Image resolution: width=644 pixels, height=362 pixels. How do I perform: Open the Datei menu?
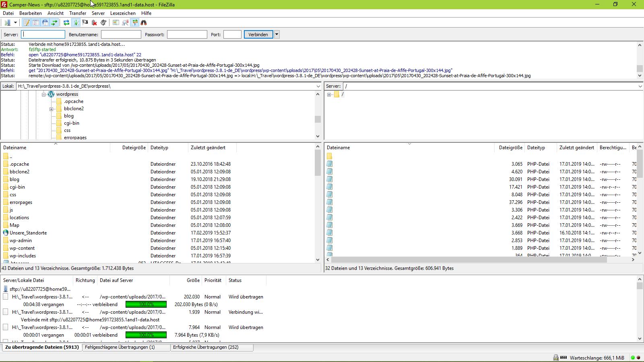(8, 13)
